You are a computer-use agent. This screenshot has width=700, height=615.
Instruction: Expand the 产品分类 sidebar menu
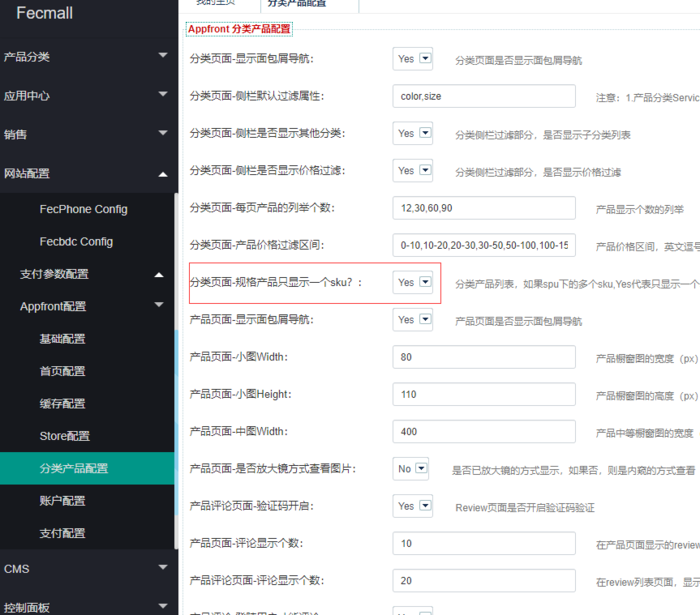tap(85, 57)
